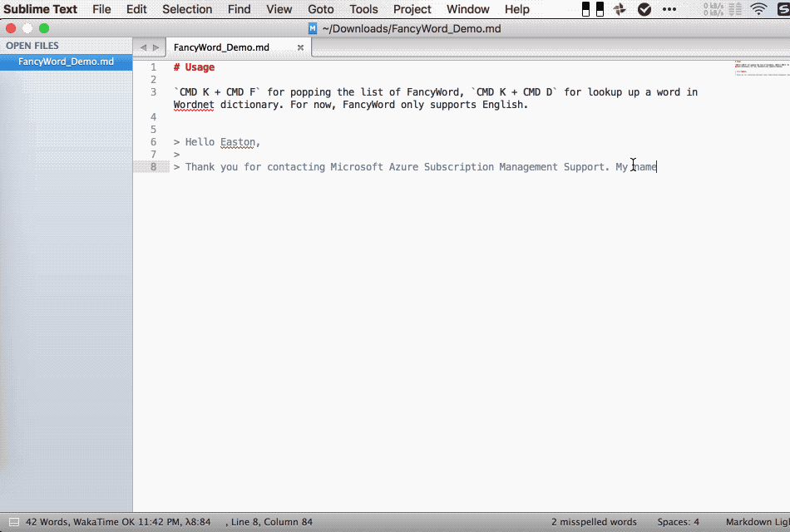This screenshot has width=790, height=532.
Task: Open the Markdown Light syntax selector
Action: [755, 521]
